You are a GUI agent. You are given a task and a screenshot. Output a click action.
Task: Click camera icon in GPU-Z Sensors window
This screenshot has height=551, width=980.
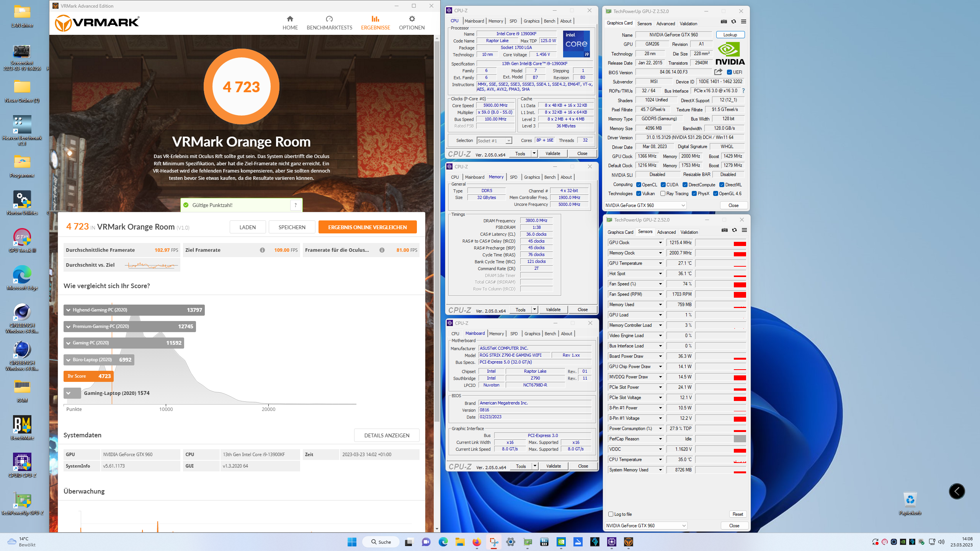(724, 230)
